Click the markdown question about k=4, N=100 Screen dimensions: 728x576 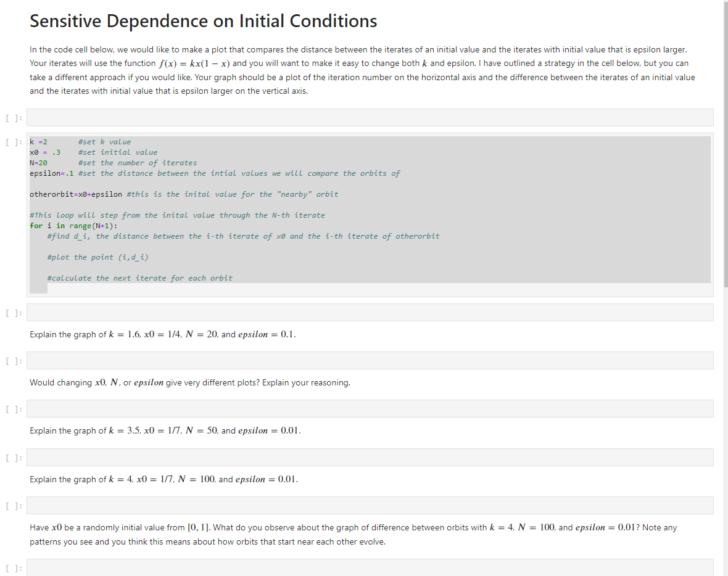pos(163,479)
